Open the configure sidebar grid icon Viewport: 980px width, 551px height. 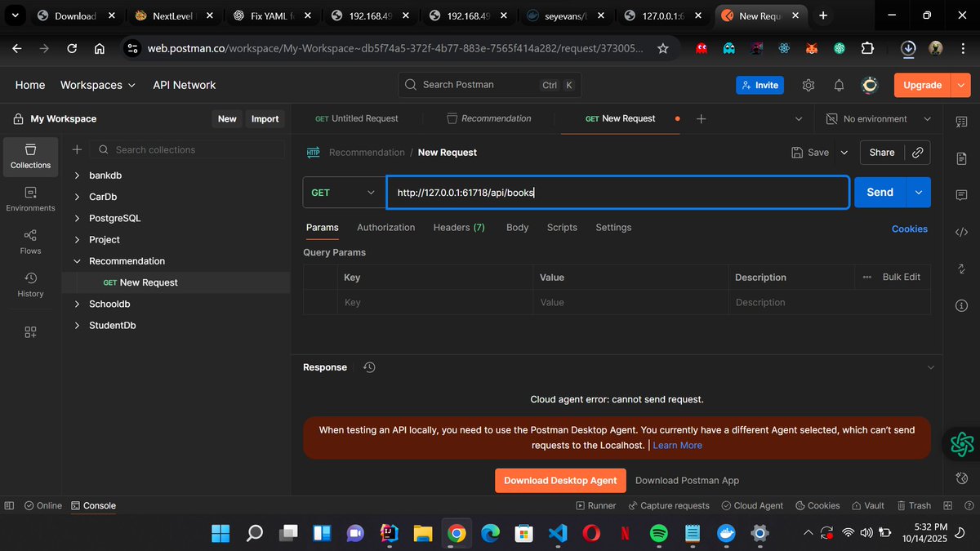point(30,331)
